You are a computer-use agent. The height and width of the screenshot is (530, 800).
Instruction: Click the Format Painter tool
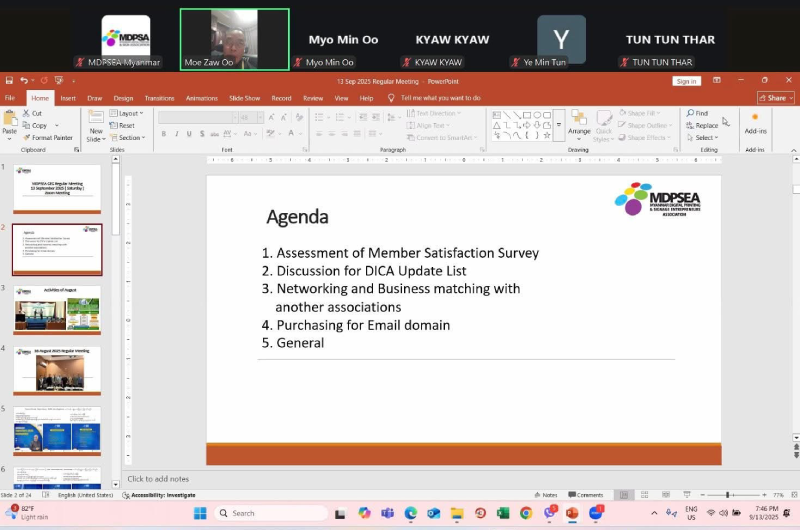(x=49, y=137)
